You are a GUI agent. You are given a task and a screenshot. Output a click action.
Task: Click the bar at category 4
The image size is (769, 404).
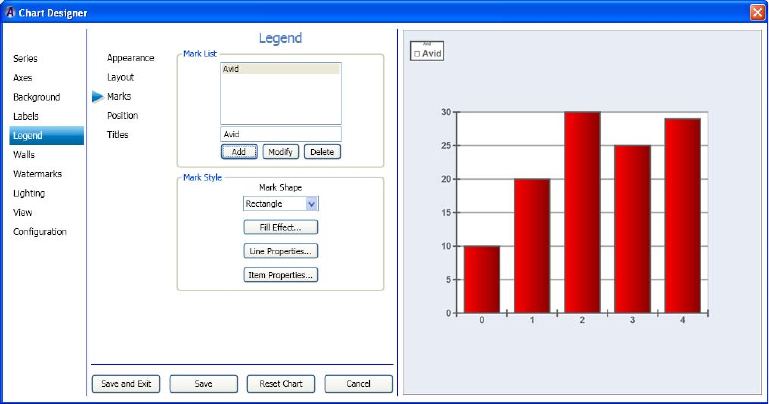[683, 216]
